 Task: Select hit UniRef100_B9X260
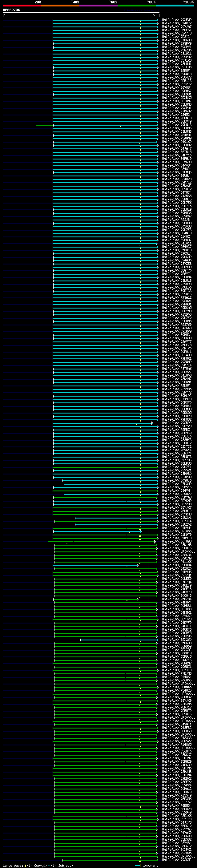coord(177,640)
